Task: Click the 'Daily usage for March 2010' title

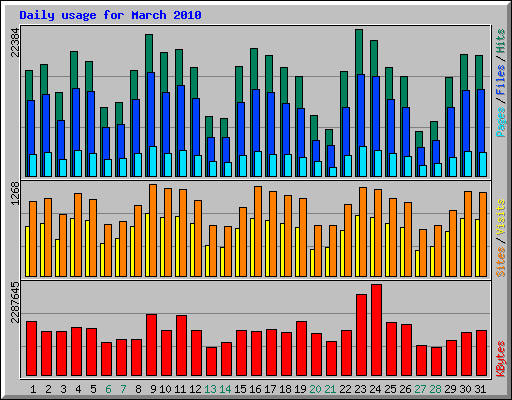Action: [110, 15]
